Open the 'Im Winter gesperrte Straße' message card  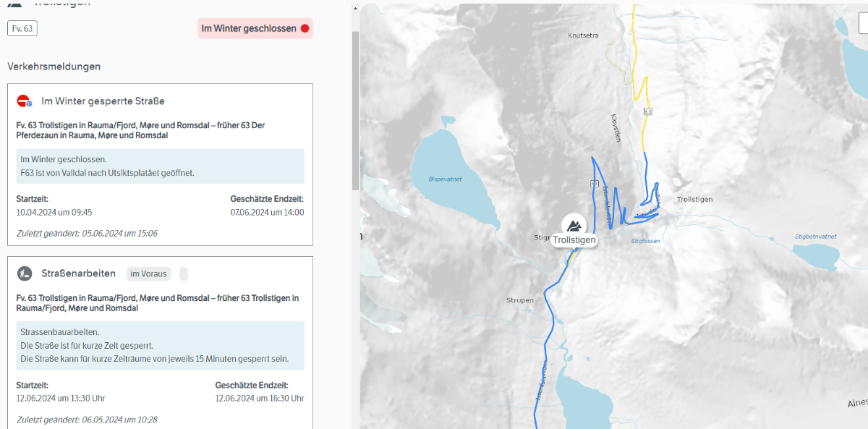click(103, 101)
